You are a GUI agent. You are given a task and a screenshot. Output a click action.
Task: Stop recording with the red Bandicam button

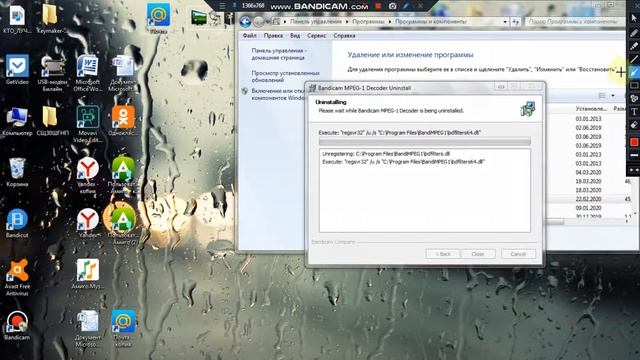pyautogui.click(x=378, y=6)
